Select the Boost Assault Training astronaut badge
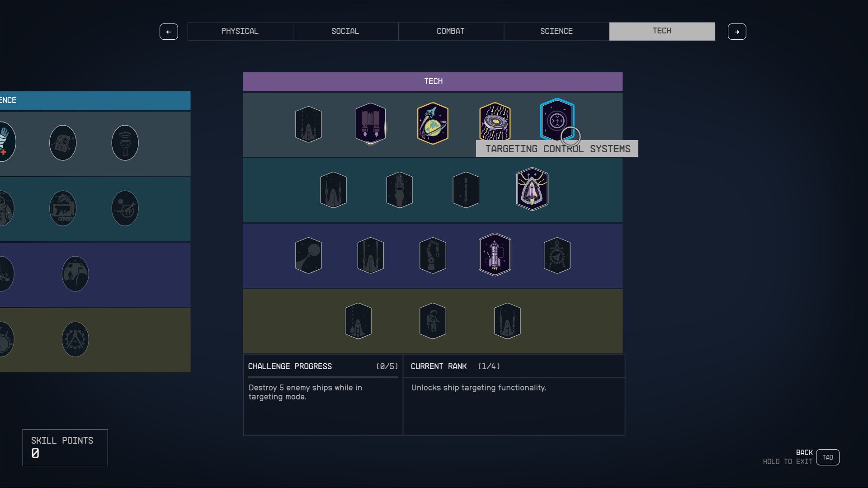 point(433,321)
